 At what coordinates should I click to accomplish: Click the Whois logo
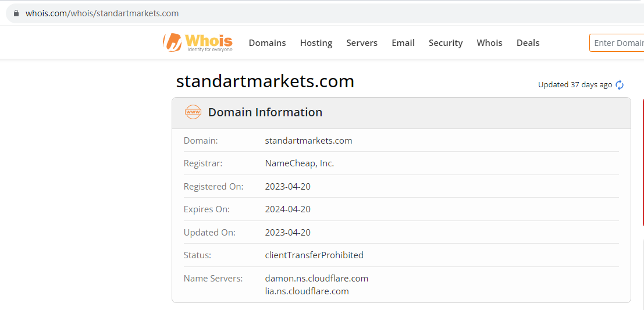pos(198,42)
